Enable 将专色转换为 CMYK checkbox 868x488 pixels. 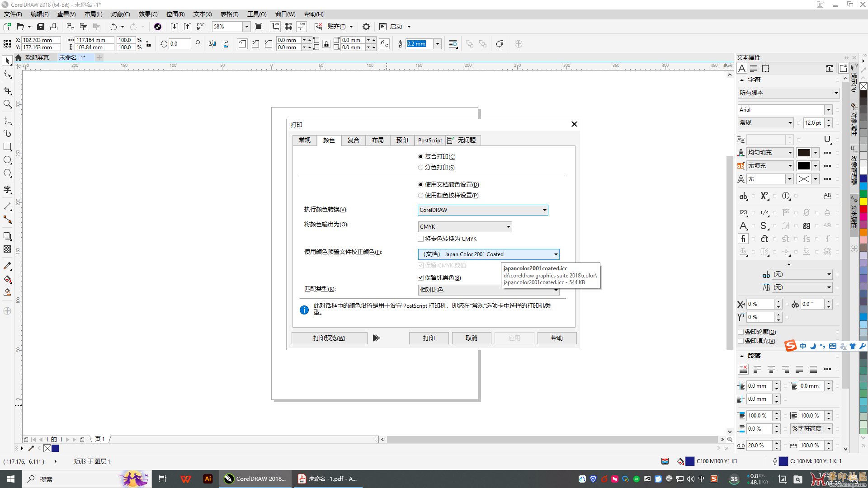(x=421, y=239)
